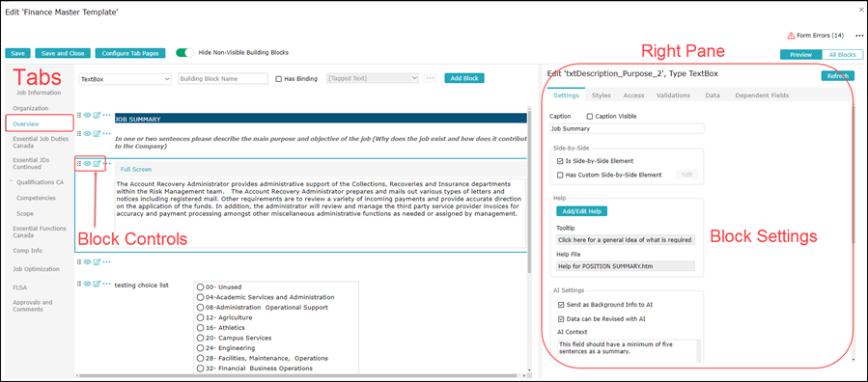Open the Access tab
The image size is (868, 382).
[x=633, y=95]
